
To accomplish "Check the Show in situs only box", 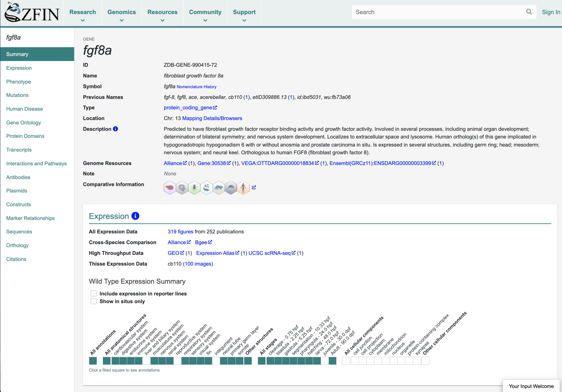I will (94, 301).
